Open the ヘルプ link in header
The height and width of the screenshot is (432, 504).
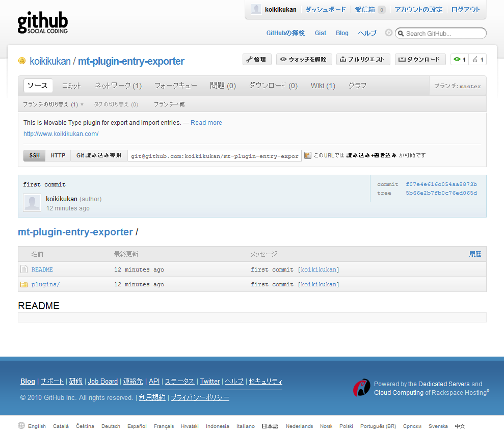[367, 33]
